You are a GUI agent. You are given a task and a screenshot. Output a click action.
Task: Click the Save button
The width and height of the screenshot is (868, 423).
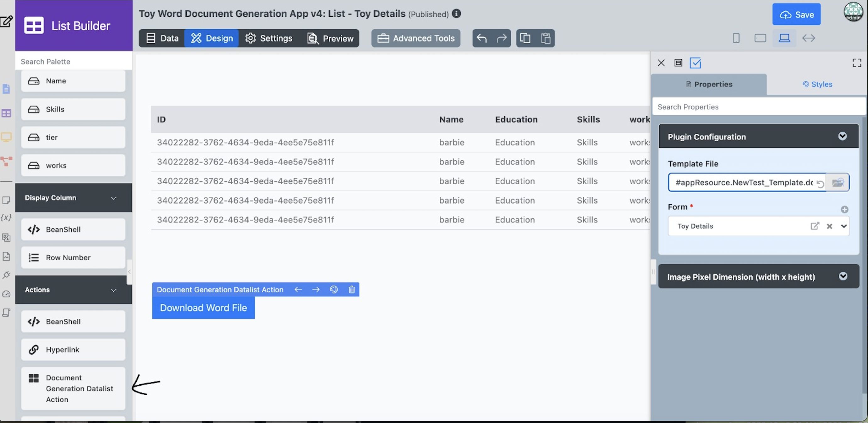point(796,14)
